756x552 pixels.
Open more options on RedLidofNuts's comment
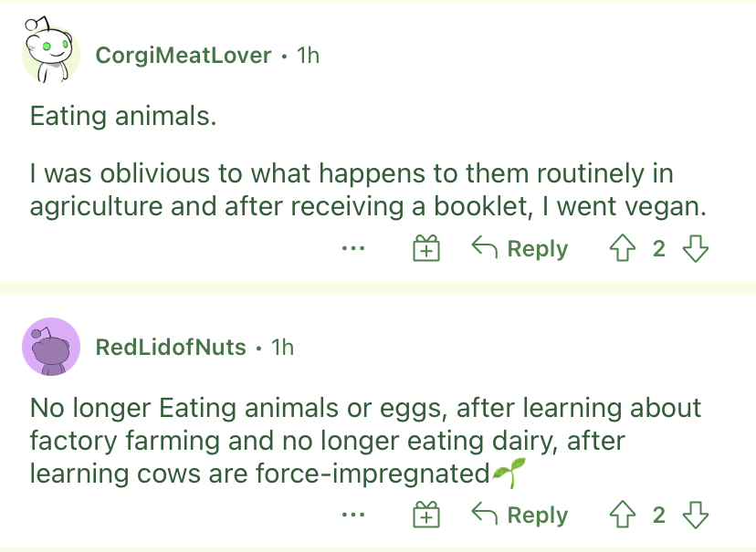353,515
